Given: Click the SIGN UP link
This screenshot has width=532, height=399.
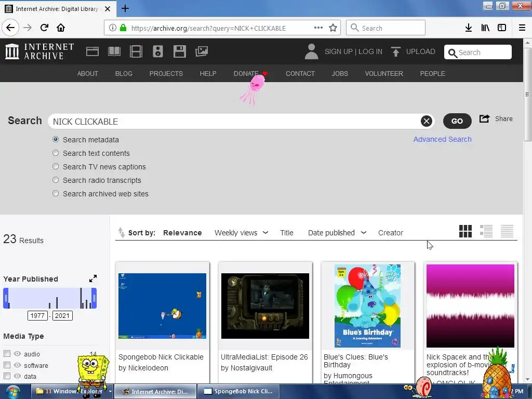Looking at the screenshot, I should [x=338, y=51].
